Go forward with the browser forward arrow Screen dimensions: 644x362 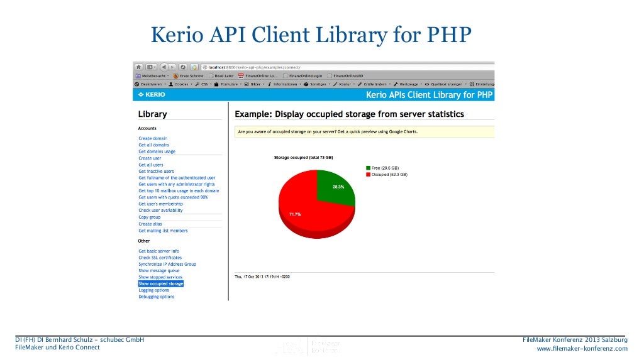pos(172,67)
